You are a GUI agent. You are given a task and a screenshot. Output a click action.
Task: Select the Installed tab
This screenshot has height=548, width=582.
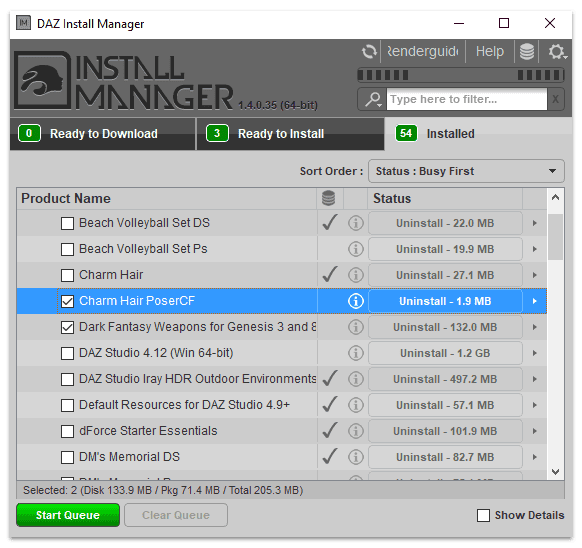[478, 134]
